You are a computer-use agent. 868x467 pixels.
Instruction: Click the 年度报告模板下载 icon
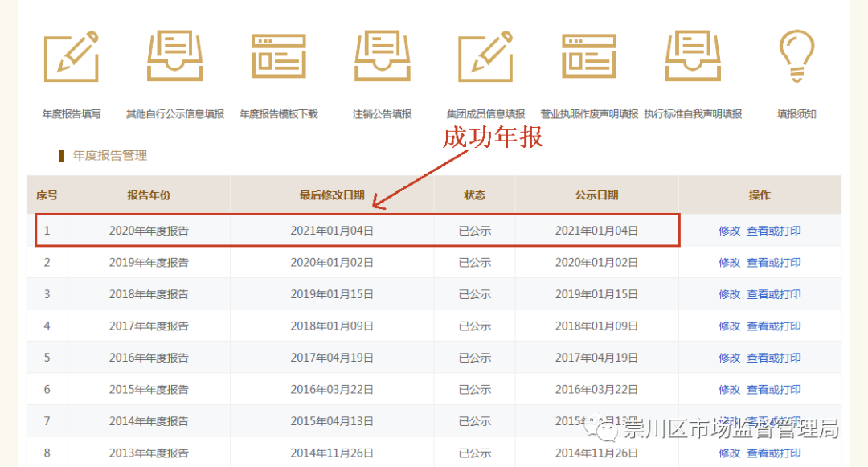278,56
